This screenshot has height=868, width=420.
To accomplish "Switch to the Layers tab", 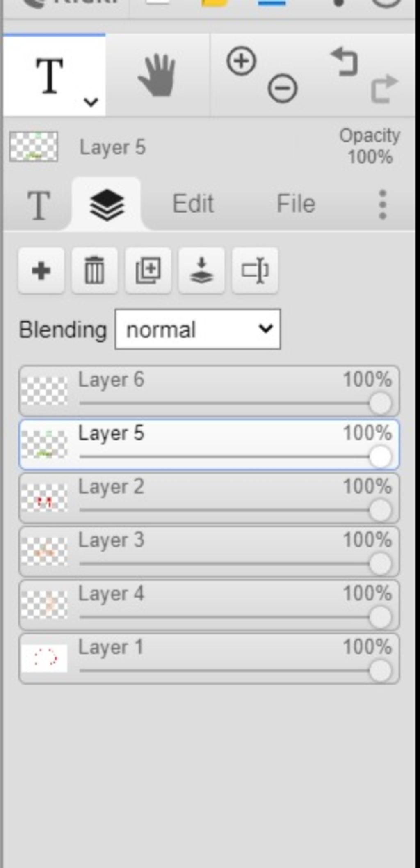I will click(x=107, y=204).
